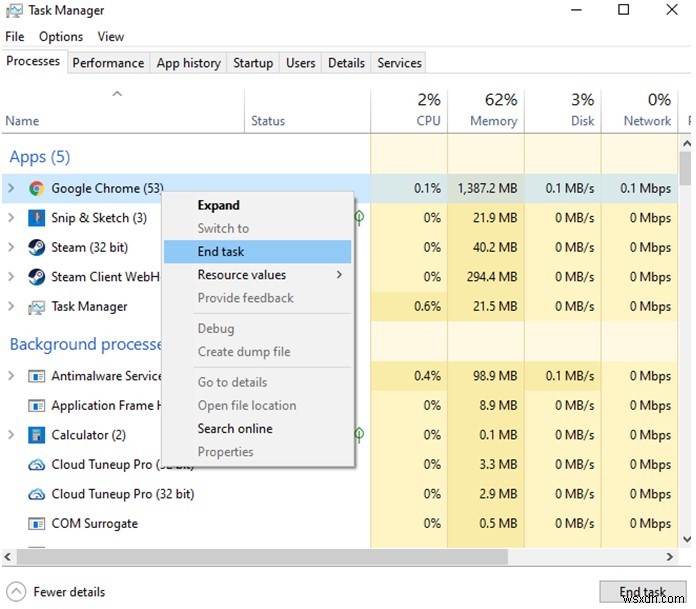Open the Startup tab
The width and height of the screenshot is (696, 609).
pos(253,63)
